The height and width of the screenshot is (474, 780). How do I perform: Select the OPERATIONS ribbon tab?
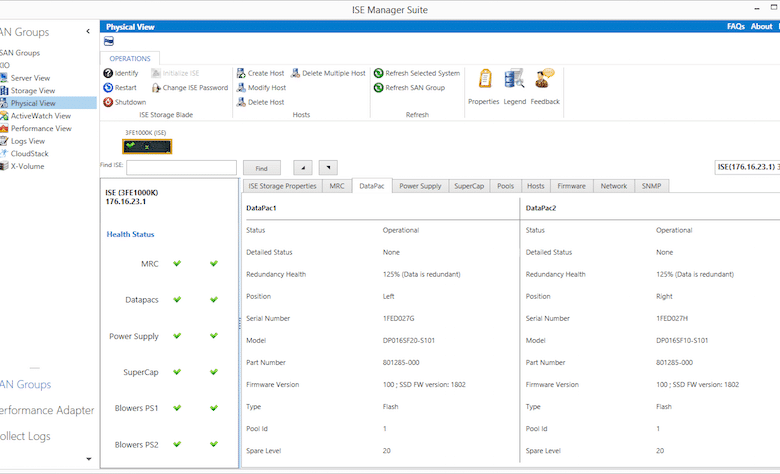pos(130,58)
